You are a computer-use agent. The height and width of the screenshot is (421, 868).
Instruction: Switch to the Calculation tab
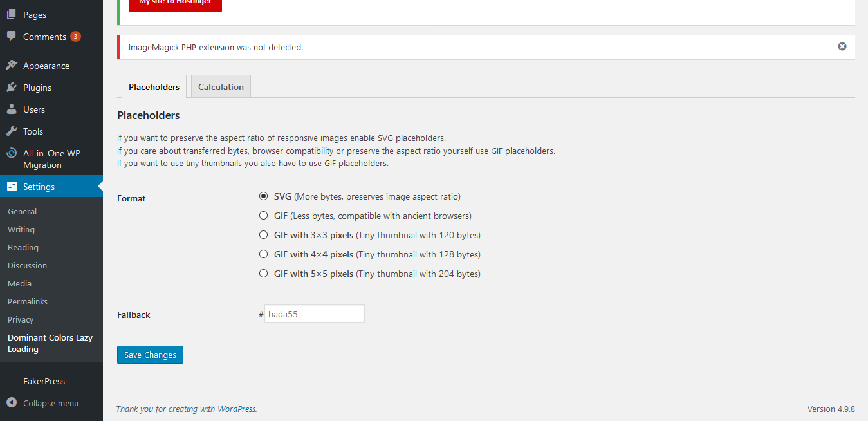pos(221,87)
